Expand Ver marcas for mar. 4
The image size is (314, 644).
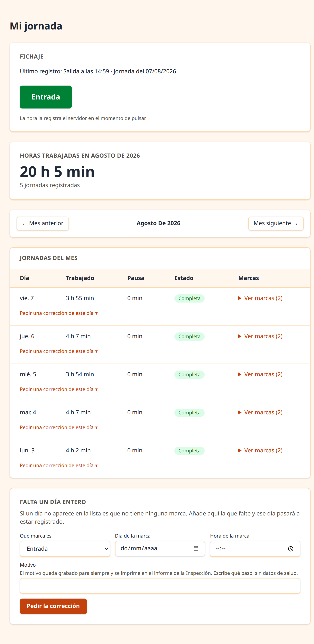tap(260, 412)
